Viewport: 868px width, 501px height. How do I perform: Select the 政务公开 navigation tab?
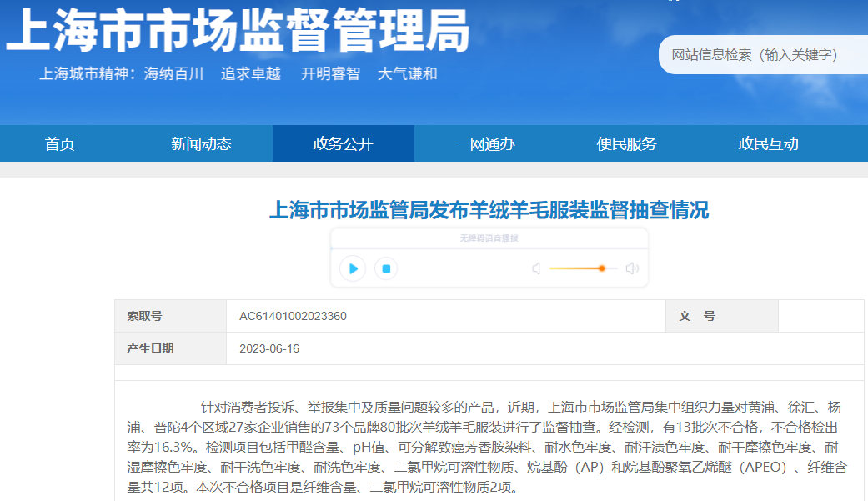pyautogui.click(x=343, y=144)
